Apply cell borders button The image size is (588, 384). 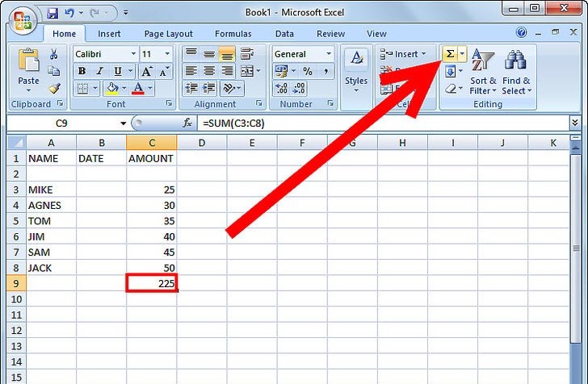[x=82, y=89]
